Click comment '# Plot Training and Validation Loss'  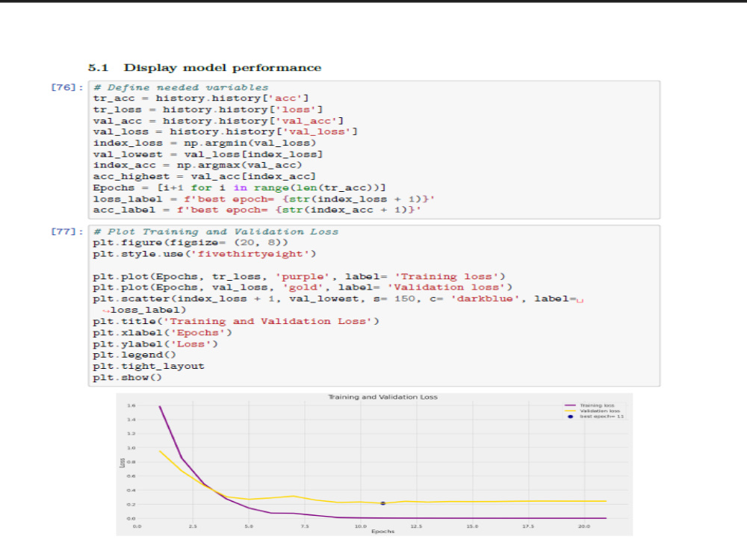(216, 231)
